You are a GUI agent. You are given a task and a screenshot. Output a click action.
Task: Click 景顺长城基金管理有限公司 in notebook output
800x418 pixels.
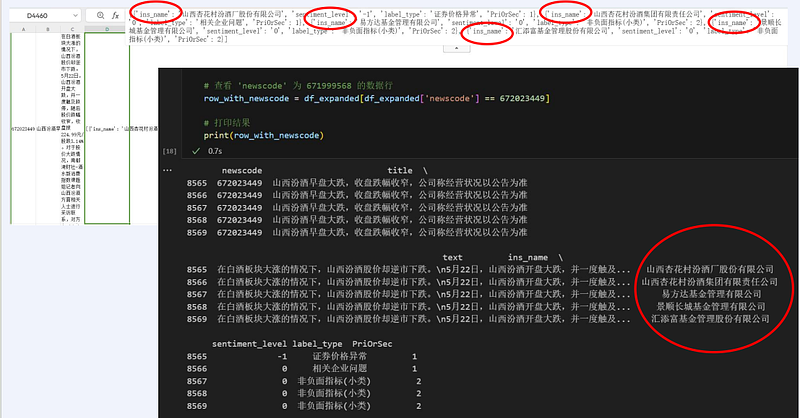coord(711,307)
